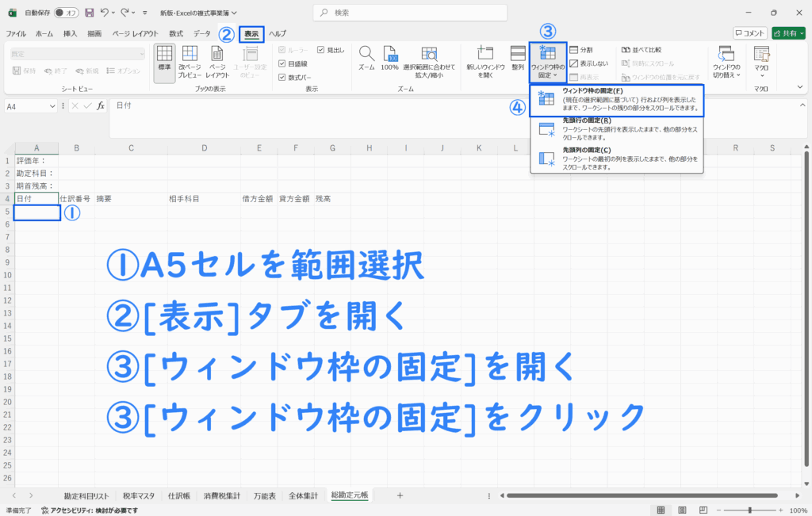This screenshot has width=812, height=516.
Task: Click the 100% zoom icon
Action: pyautogui.click(x=389, y=56)
